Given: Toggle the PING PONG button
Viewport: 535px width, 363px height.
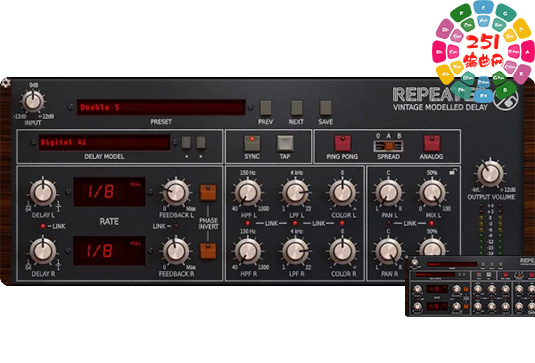Looking at the screenshot, I should (343, 143).
